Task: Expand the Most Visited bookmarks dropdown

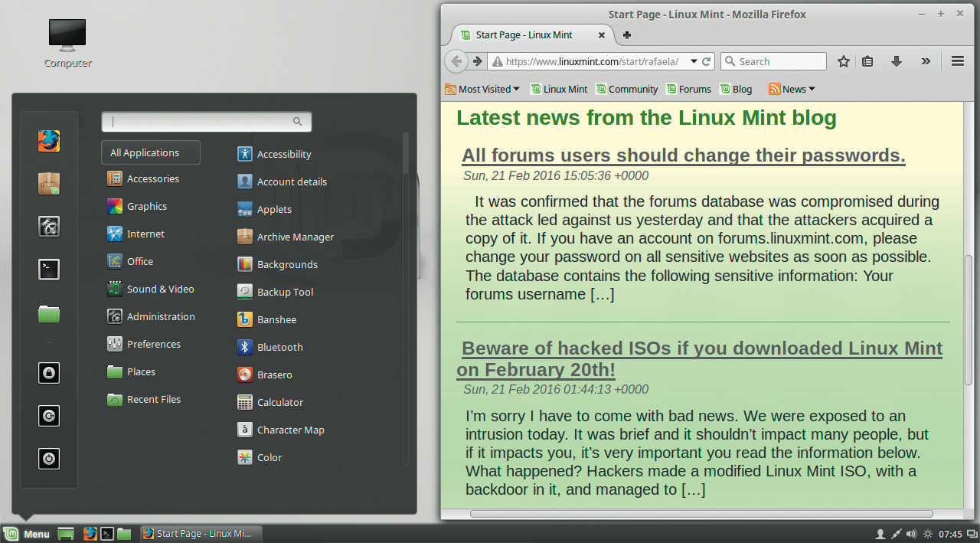Action: coord(482,89)
